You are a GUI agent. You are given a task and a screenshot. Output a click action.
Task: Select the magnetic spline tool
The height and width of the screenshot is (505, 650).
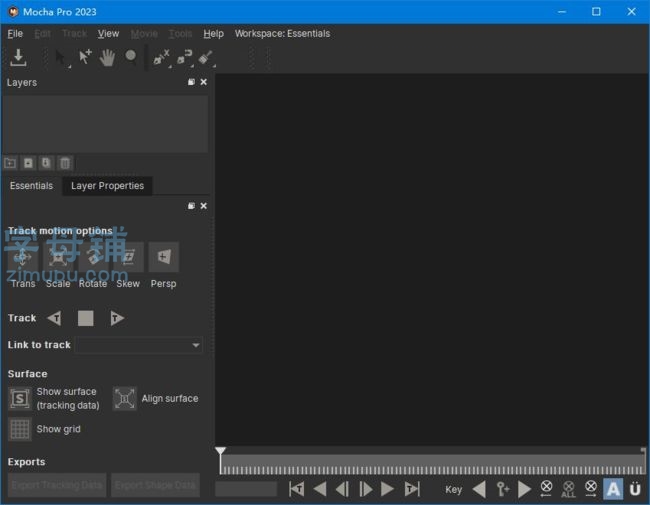coord(184,58)
